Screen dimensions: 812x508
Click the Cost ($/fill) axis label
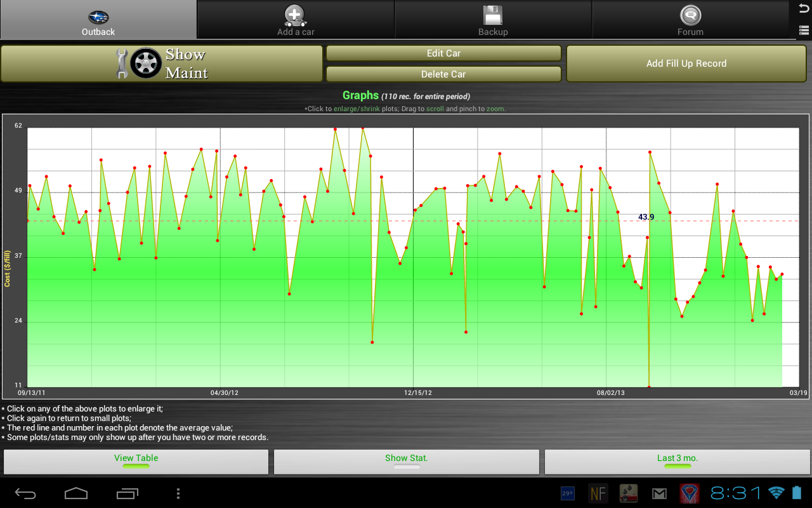click(x=8, y=269)
